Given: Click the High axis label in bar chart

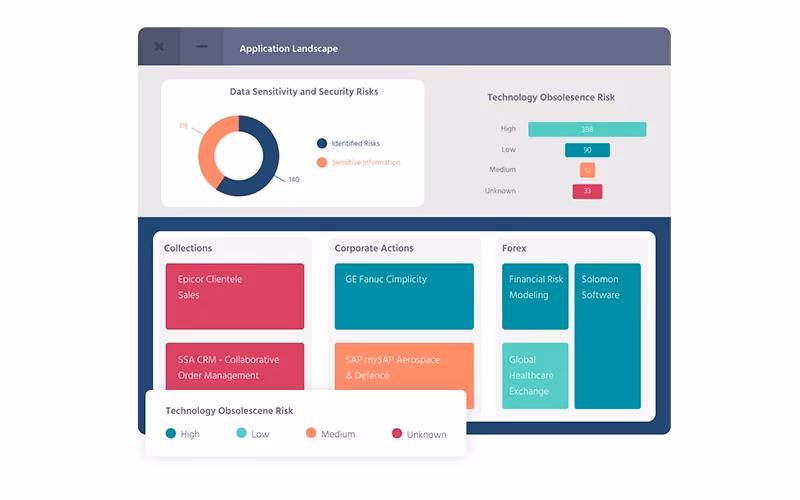Looking at the screenshot, I should click(508, 129).
